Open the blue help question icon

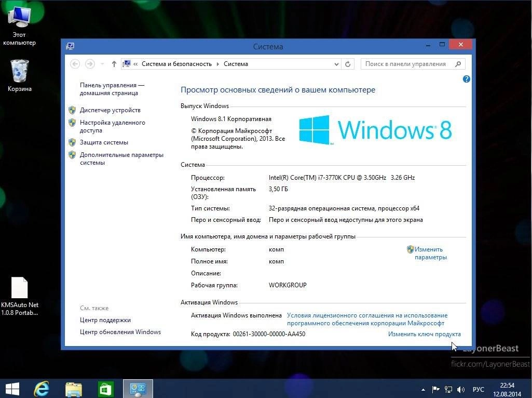[x=467, y=79]
